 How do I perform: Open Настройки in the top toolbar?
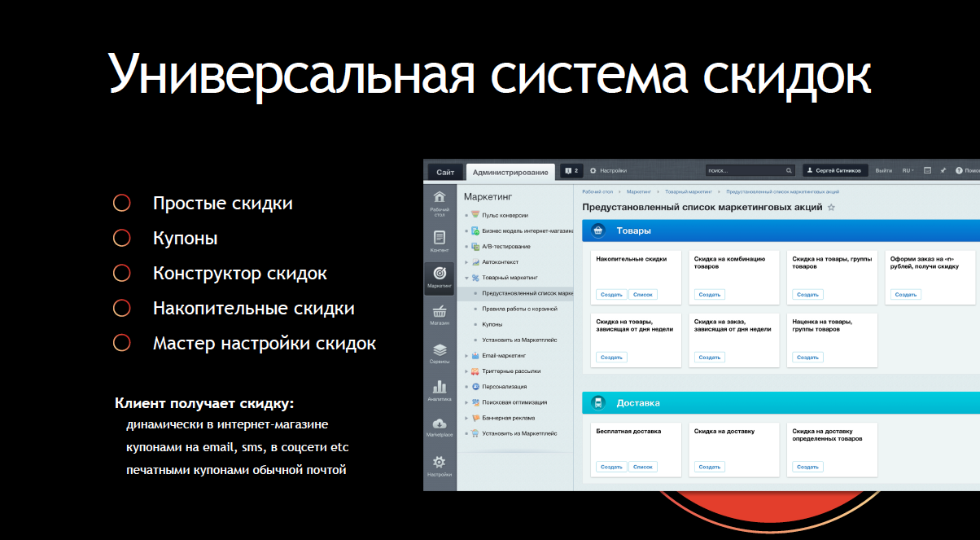coord(608,170)
